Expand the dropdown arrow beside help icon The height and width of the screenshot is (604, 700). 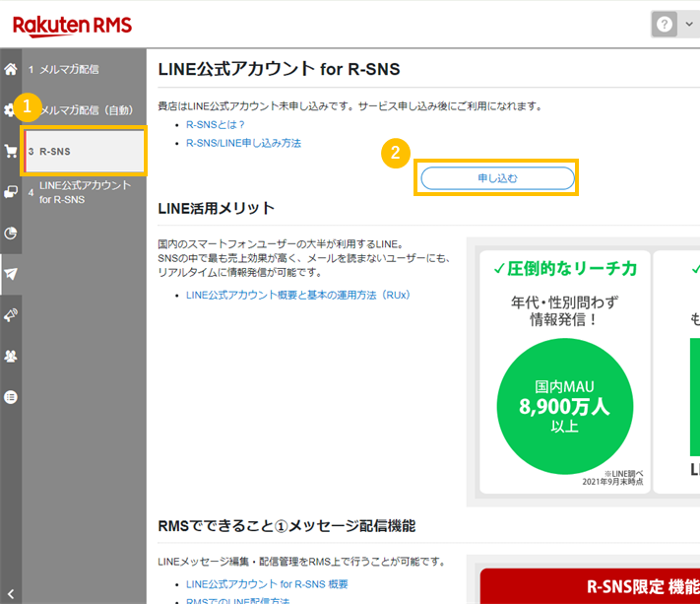click(x=689, y=25)
